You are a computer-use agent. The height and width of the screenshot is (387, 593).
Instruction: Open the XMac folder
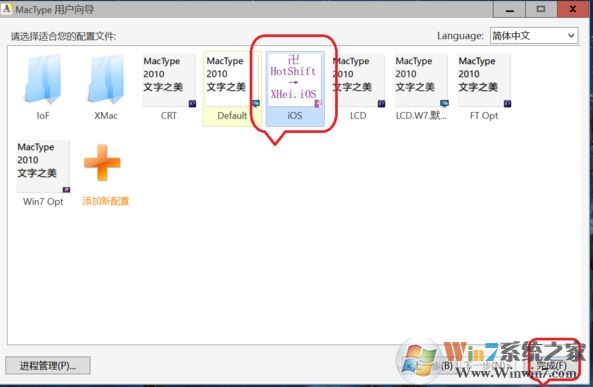[x=106, y=87]
